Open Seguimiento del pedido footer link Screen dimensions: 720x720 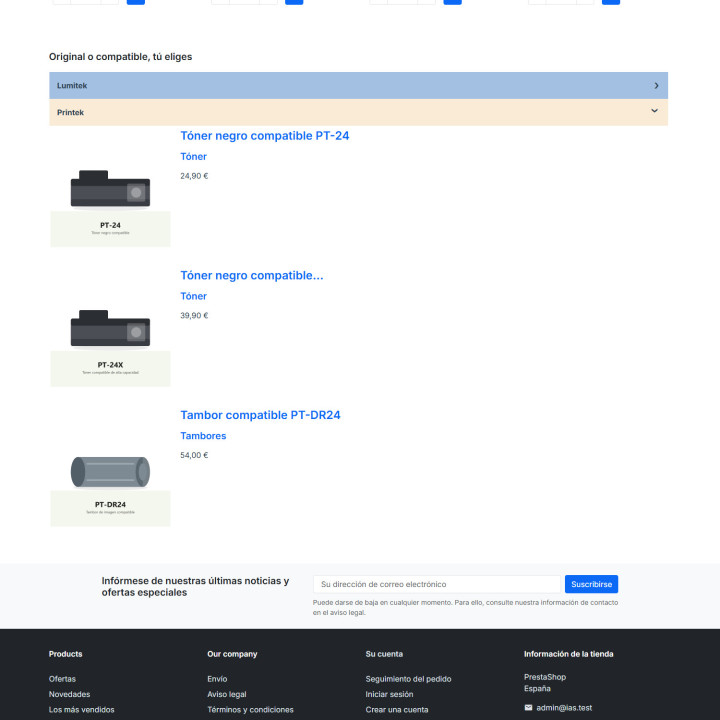click(x=408, y=679)
